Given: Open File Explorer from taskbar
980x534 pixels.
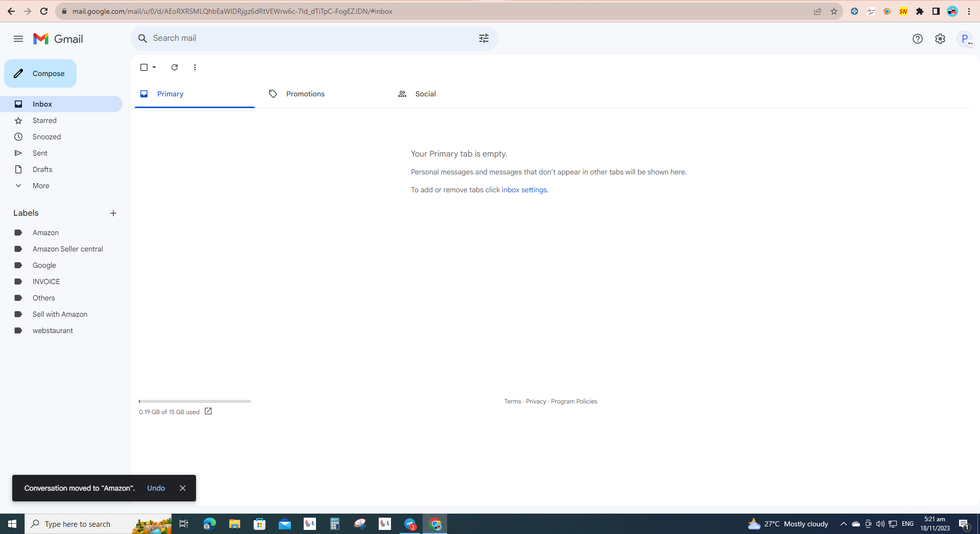Looking at the screenshot, I should pos(234,524).
